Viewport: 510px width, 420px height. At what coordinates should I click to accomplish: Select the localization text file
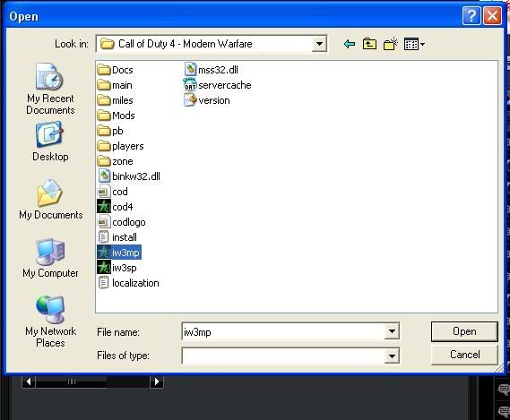pyautogui.click(x=128, y=283)
